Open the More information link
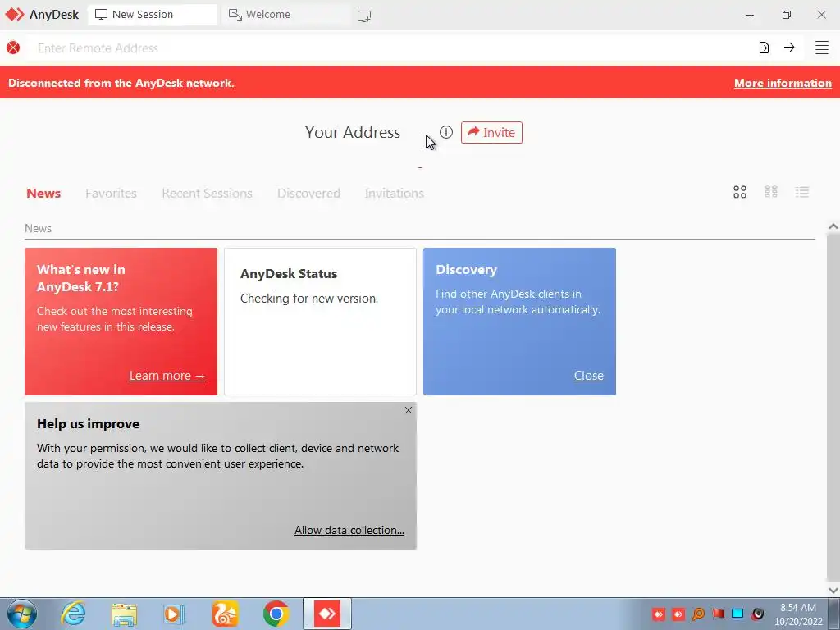Viewport: 840px width, 630px height. point(783,83)
